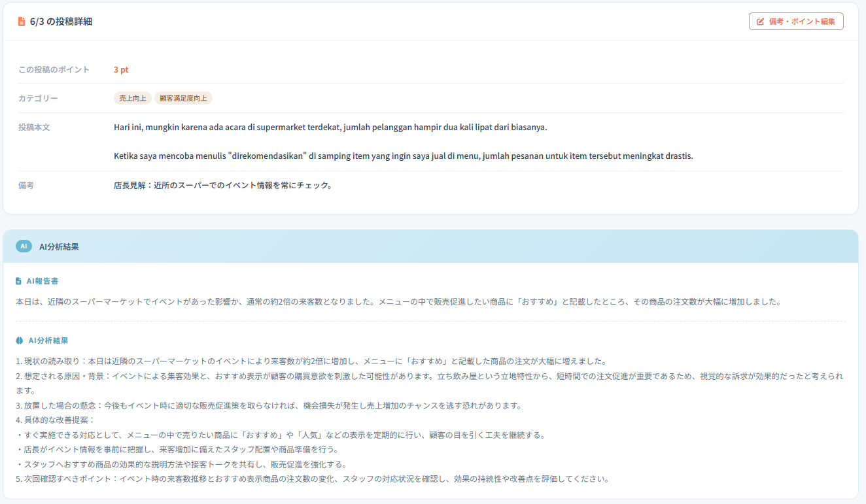Click the 売上向上 category tag
Image resolution: width=866 pixels, height=504 pixels.
point(133,98)
